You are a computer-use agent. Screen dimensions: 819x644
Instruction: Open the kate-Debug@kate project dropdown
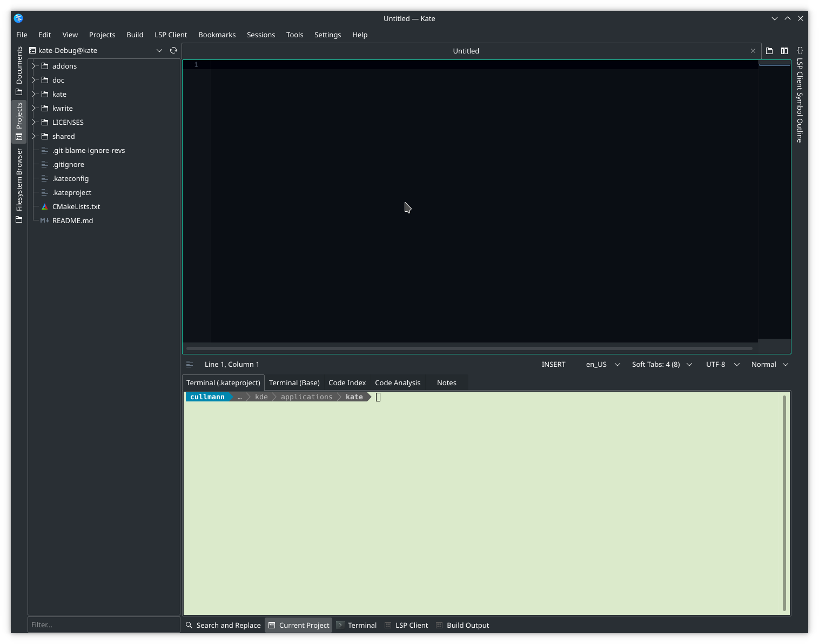click(x=96, y=50)
